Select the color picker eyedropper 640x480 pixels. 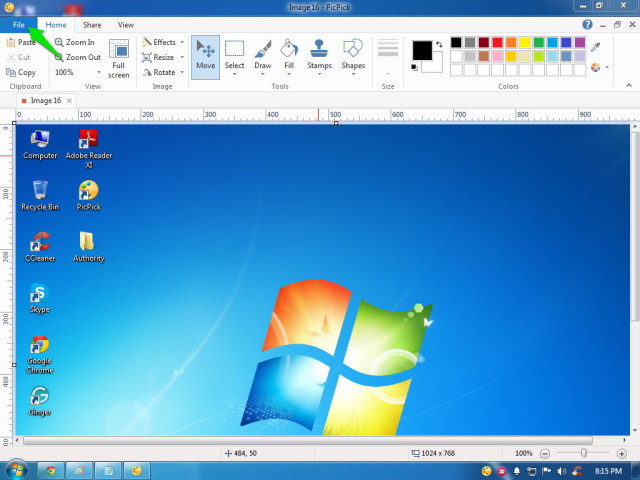tap(596, 47)
